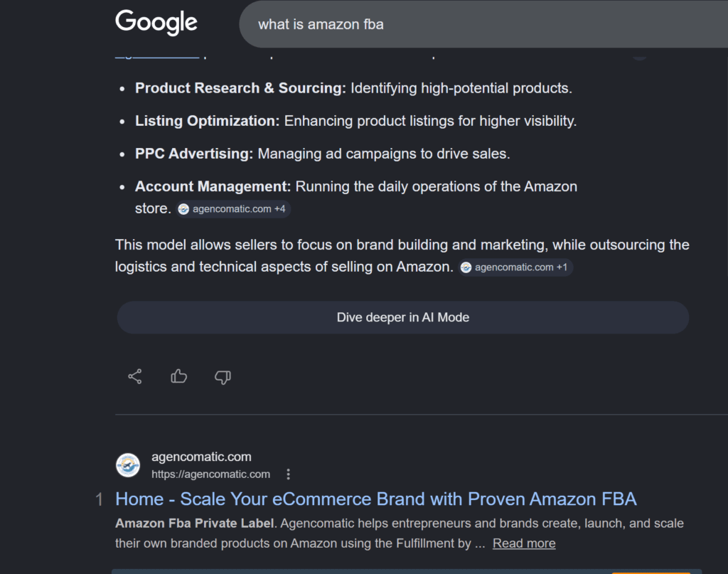Click the 'PPC Advertising:' bullet text

click(194, 154)
